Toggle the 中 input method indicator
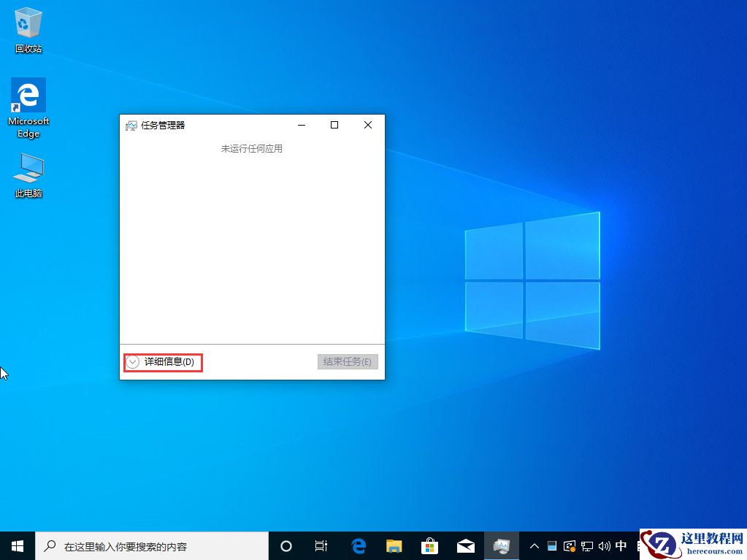This screenshot has width=747, height=560. (621, 545)
